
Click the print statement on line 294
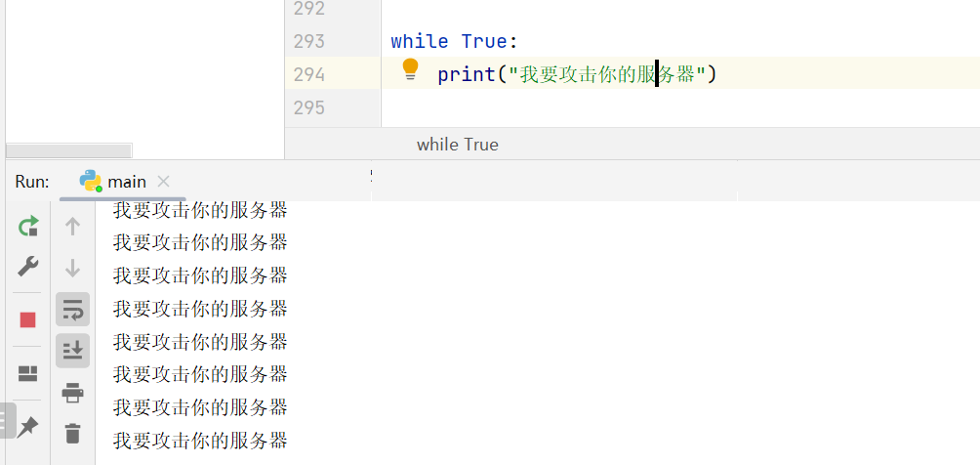(x=576, y=74)
